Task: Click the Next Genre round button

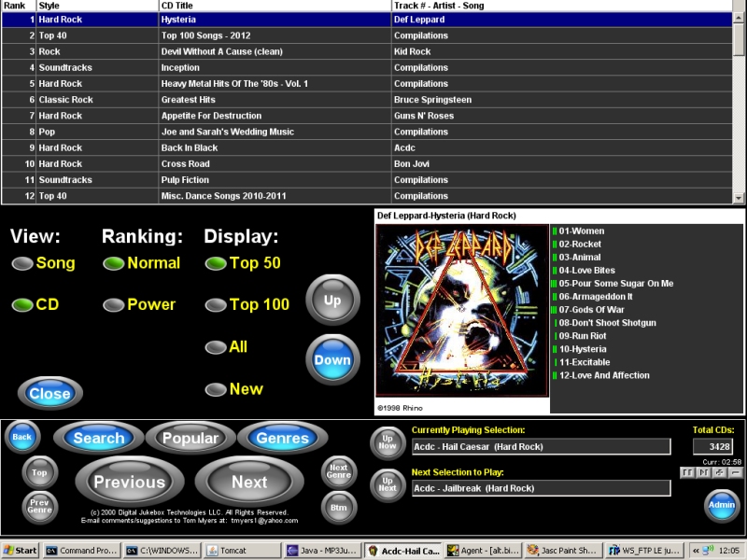Action: [x=339, y=471]
